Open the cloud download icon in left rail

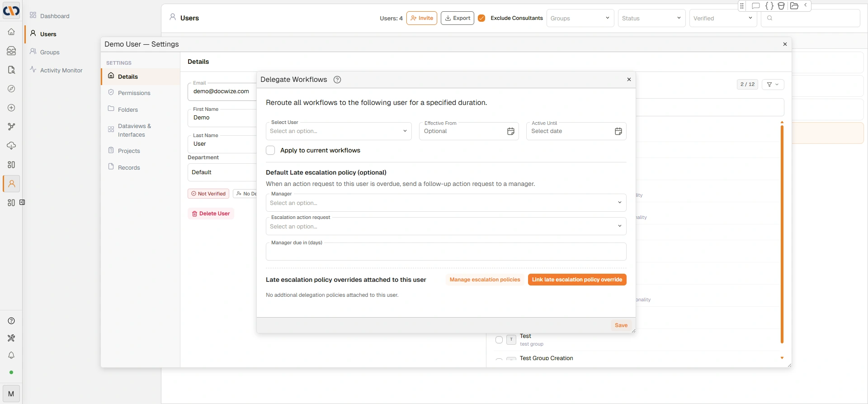click(x=11, y=146)
